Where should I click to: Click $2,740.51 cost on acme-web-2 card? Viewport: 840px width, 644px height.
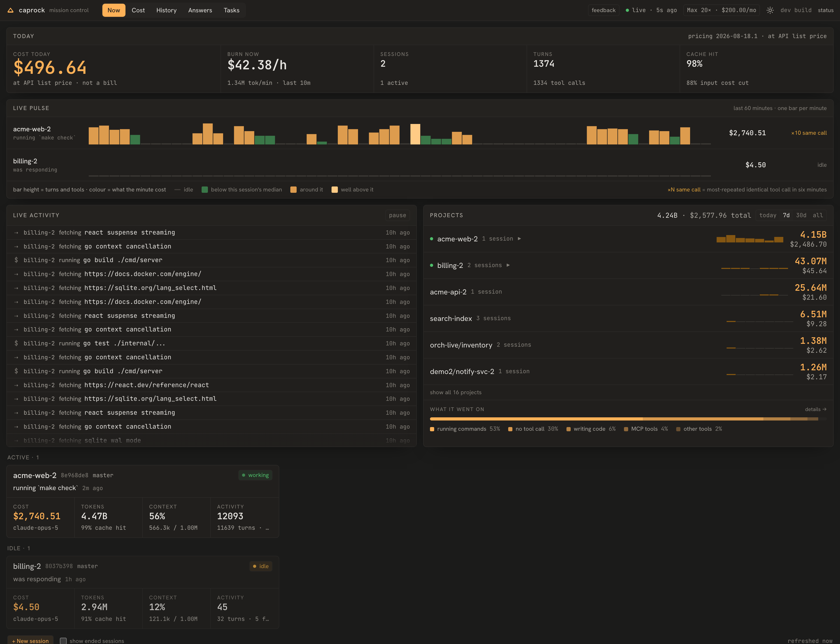click(37, 516)
